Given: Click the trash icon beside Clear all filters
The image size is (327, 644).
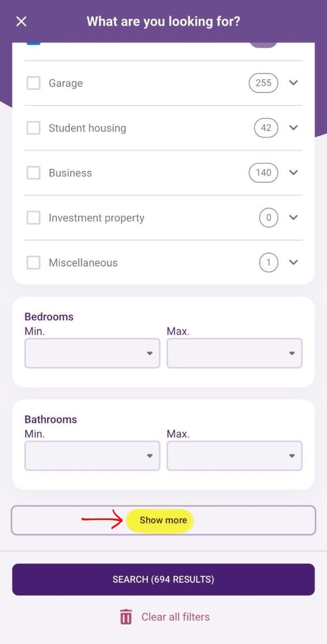Looking at the screenshot, I should pos(126,617).
